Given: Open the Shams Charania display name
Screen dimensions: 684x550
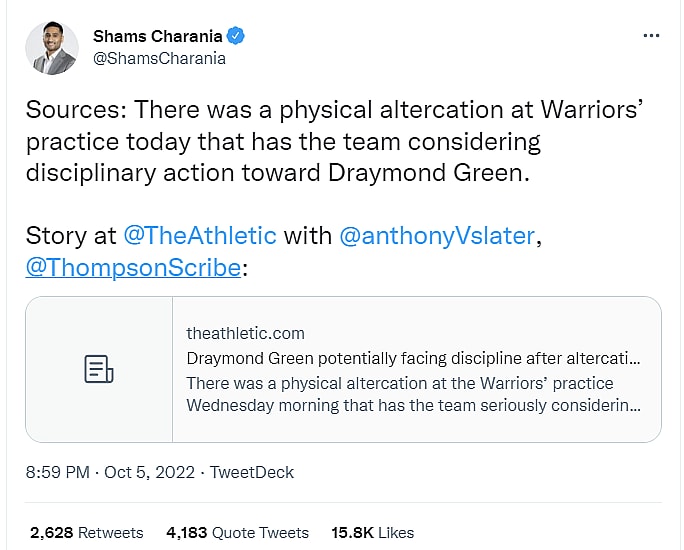Looking at the screenshot, I should pyautogui.click(x=158, y=36).
